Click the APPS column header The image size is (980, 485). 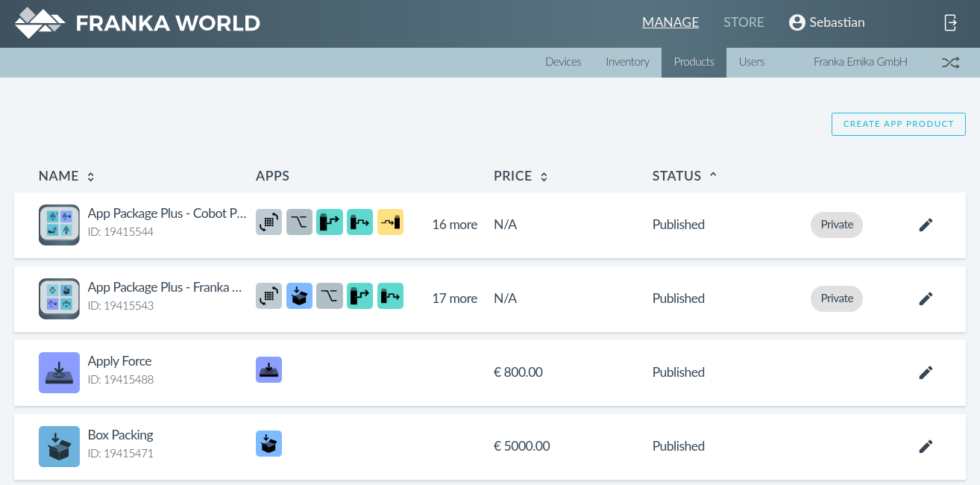point(272,176)
